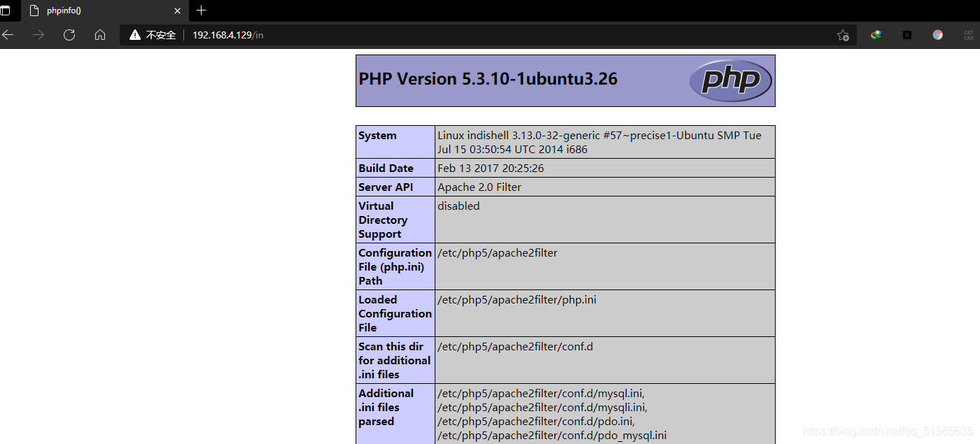Image resolution: width=980 pixels, height=444 pixels.
Task: Open the browser home page
Action: [x=100, y=35]
